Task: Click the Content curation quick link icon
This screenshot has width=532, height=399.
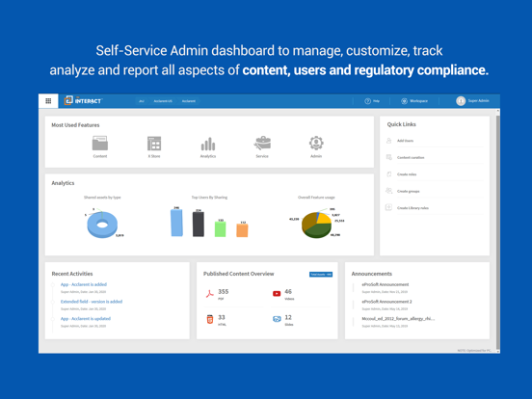Action: tap(389, 157)
